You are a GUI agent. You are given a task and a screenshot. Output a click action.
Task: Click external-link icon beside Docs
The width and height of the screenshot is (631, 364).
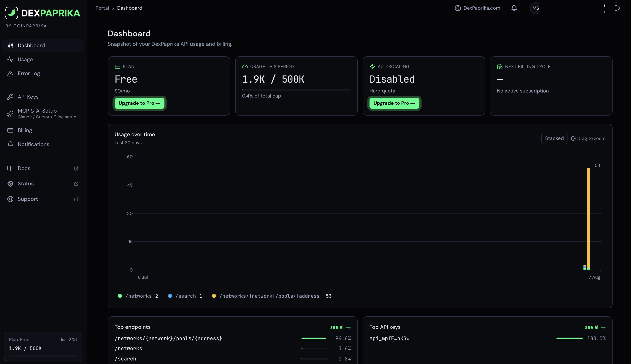pos(77,168)
